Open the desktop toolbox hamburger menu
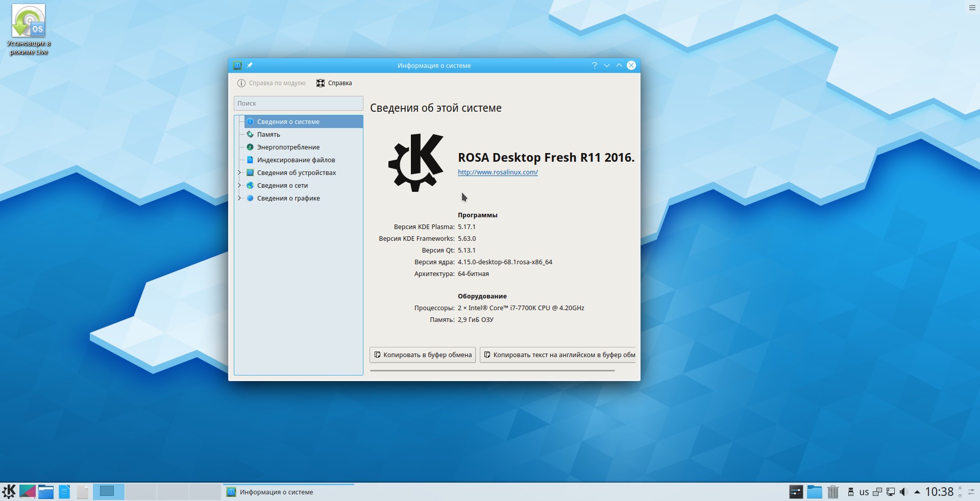 [x=972, y=8]
